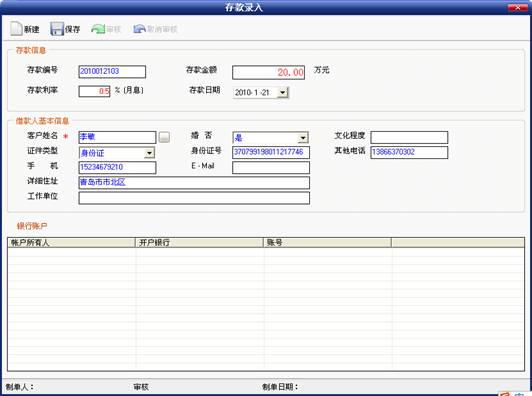
Task: Click the 审核 toolbar label
Action: [x=114, y=30]
